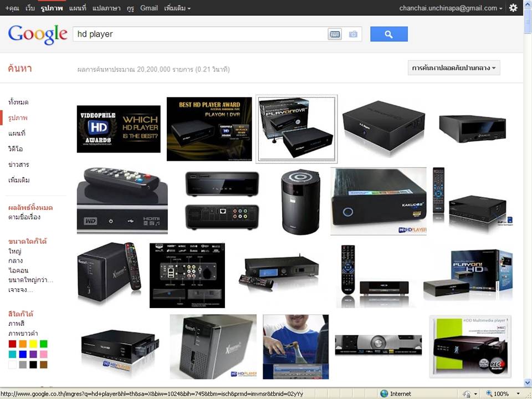Open the การค้นหาปลอดภัยปานกลาง SafeSearch dropdown

pyautogui.click(x=454, y=68)
